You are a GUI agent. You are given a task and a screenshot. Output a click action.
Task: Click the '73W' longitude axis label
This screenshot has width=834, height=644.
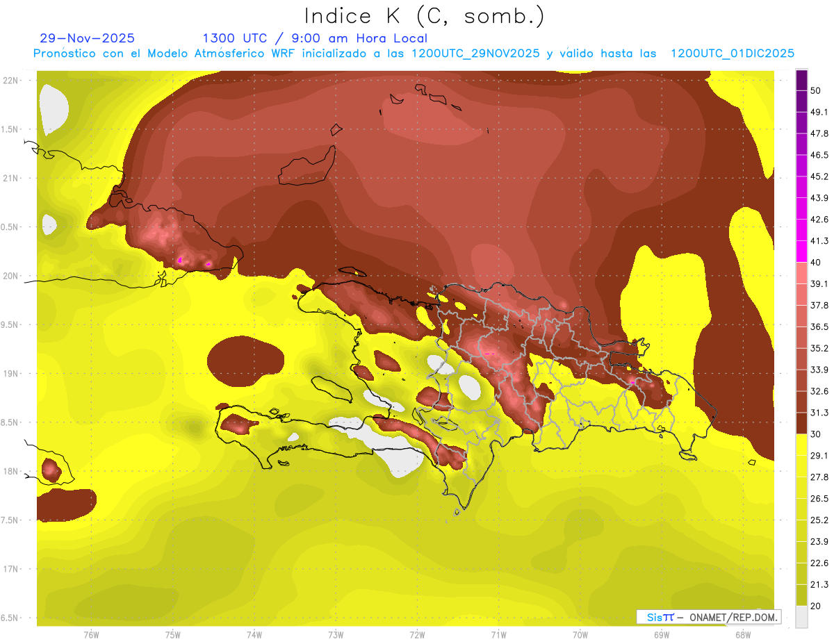tap(336, 635)
